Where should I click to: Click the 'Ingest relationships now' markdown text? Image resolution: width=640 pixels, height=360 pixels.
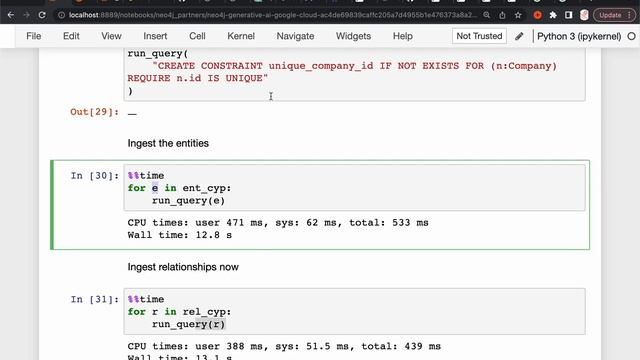[183, 267]
